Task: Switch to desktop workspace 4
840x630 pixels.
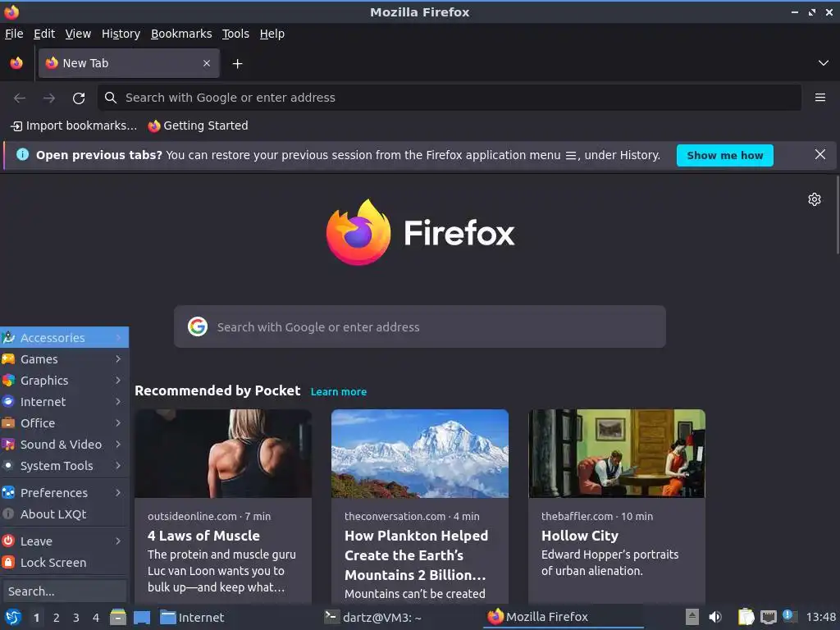Action: [x=96, y=618]
